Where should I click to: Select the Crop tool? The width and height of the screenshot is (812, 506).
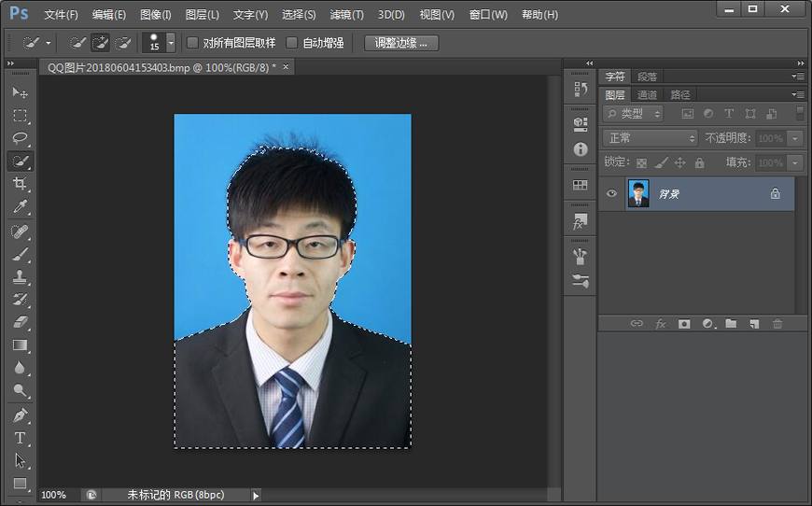tap(21, 184)
